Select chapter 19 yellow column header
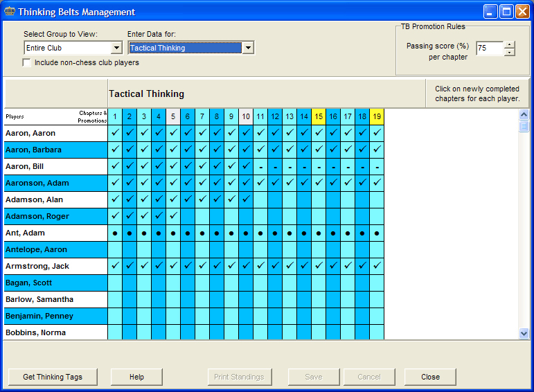534x392 pixels. [377, 117]
